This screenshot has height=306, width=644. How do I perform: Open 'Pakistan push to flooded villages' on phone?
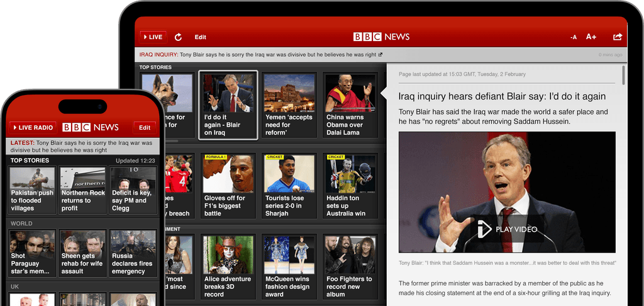[32, 190]
